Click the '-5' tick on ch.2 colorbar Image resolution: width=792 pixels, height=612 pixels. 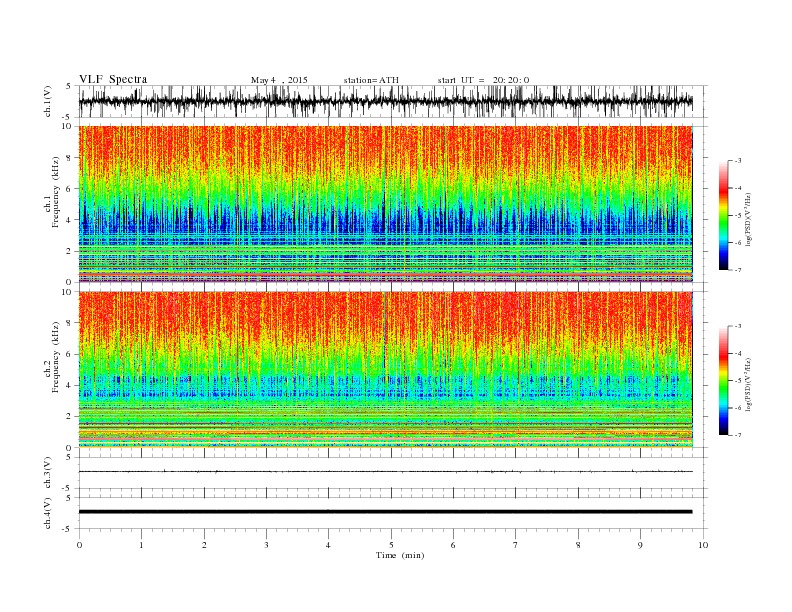(x=738, y=381)
